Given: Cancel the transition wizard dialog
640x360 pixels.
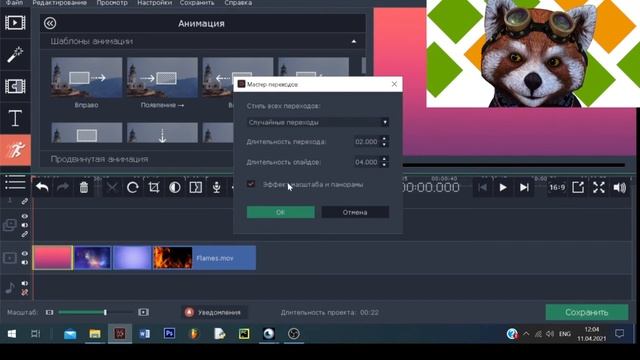Looking at the screenshot, I should pyautogui.click(x=355, y=212).
